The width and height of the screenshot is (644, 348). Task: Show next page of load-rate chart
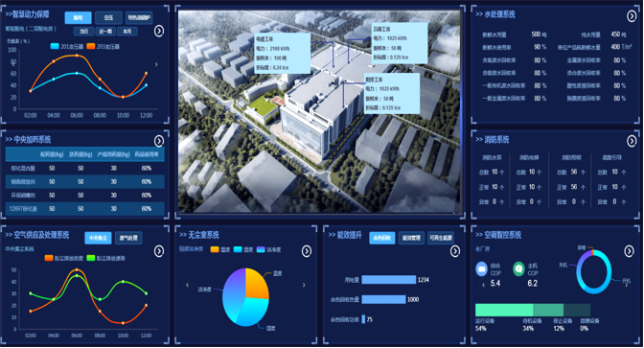click(156, 64)
